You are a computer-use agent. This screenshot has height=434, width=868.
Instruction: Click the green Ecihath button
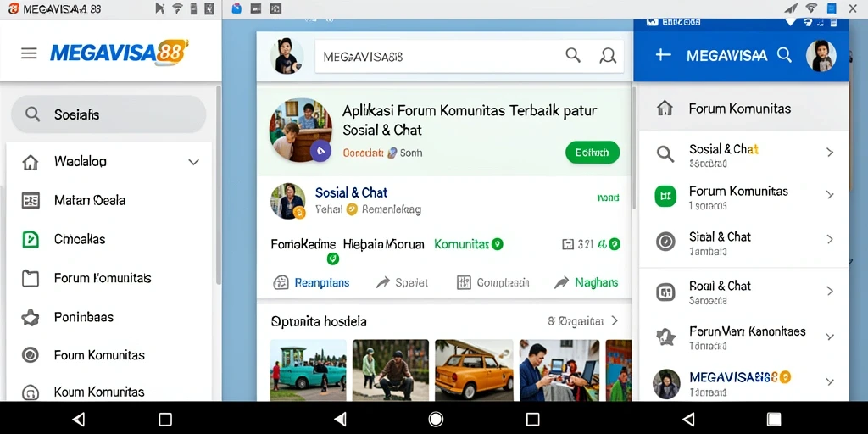pos(593,153)
